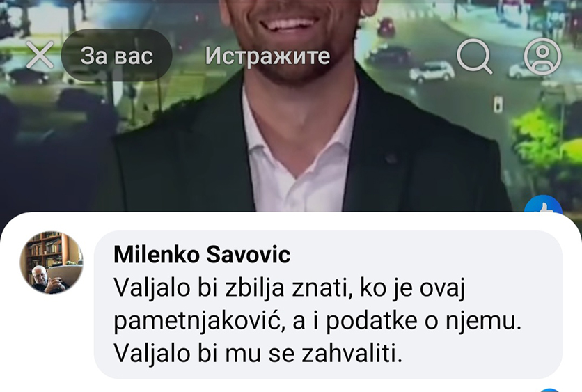The height and width of the screenshot is (392, 582).
Task: Open the Истражите tab
Action: tap(267, 56)
